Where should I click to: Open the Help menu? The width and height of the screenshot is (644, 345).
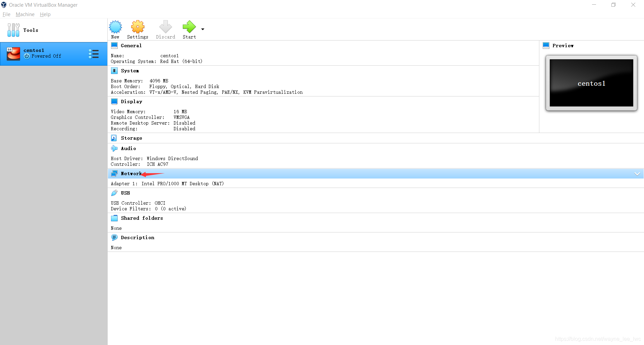45,14
